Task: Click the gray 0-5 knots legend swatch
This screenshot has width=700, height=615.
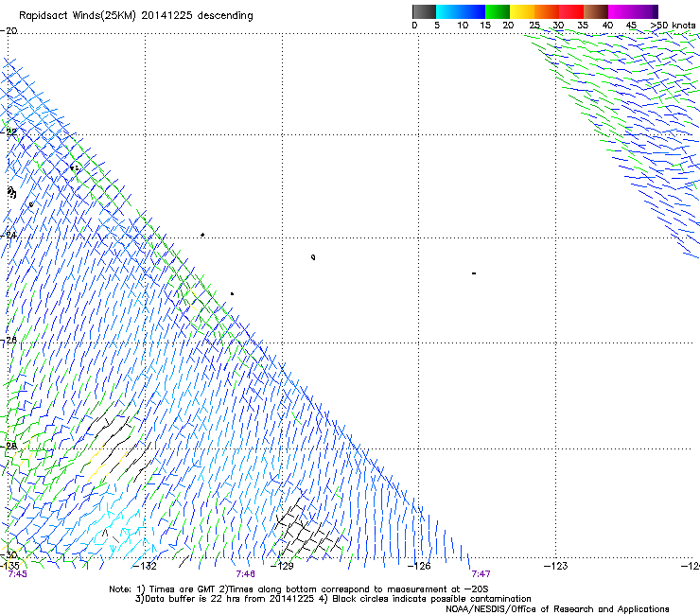Action: click(x=424, y=11)
